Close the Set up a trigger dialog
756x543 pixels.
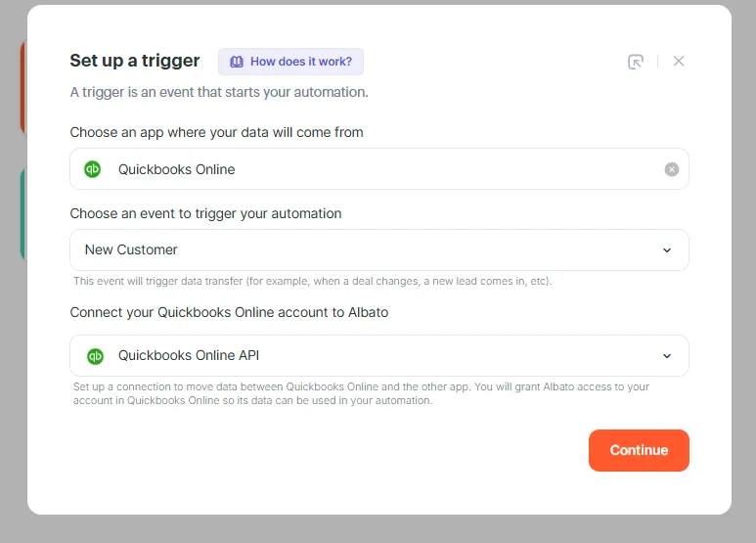(x=679, y=61)
